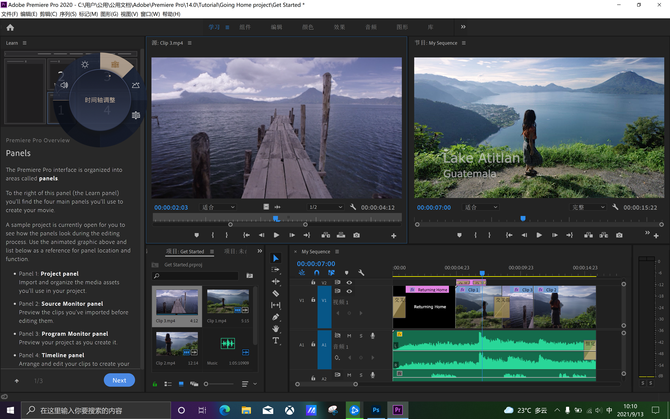Select the Track Select Forward tool

pos(276,270)
